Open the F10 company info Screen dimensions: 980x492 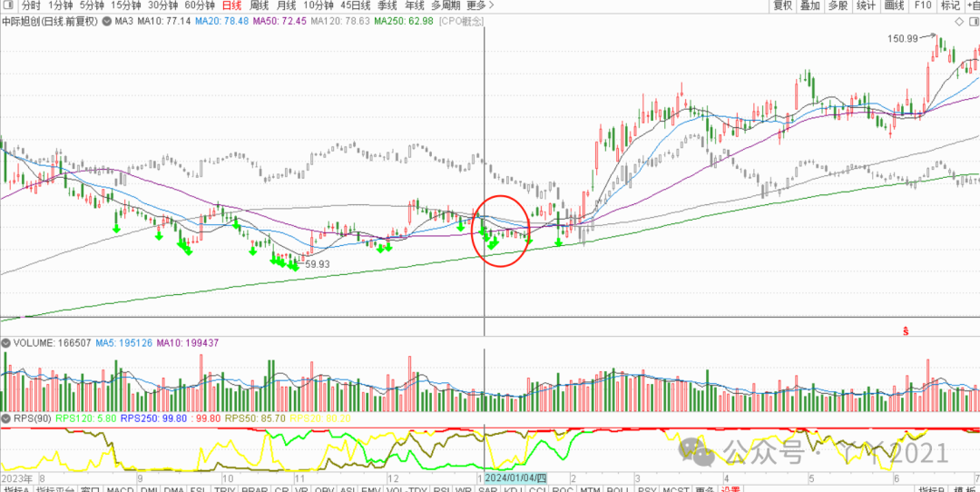[922, 5]
